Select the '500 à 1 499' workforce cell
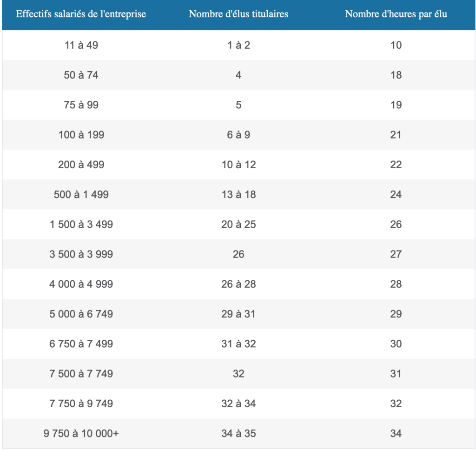Image resolution: width=476 pixels, height=450 pixels. 81,194
